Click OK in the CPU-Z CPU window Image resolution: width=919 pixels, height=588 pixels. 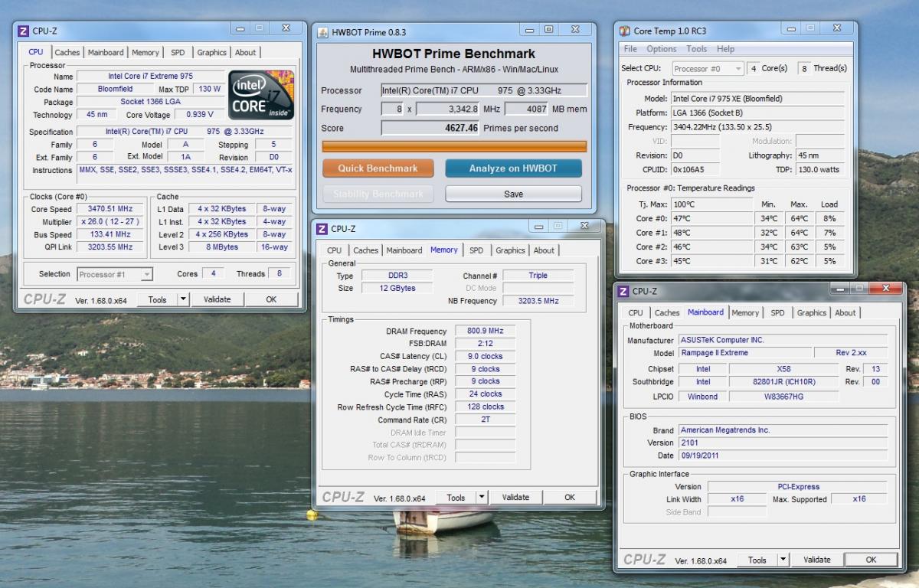[x=271, y=299]
